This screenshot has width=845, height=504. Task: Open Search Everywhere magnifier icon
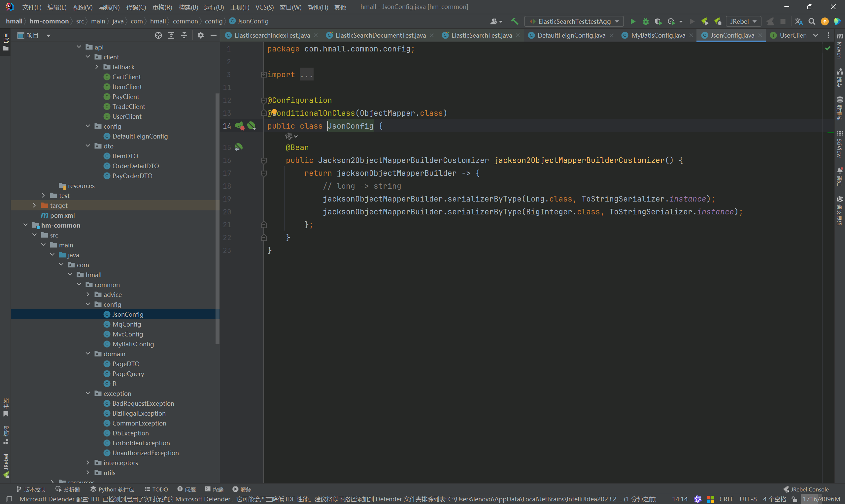(x=812, y=21)
